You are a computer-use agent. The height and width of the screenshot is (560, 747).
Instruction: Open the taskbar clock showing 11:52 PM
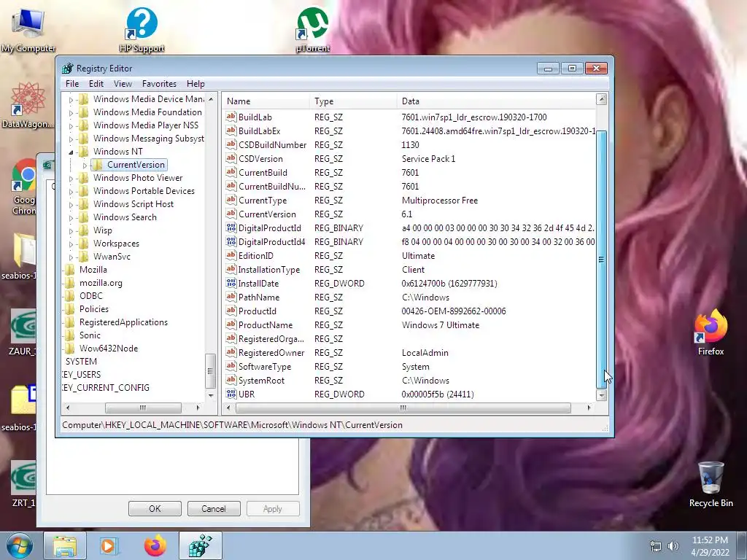[710, 546]
